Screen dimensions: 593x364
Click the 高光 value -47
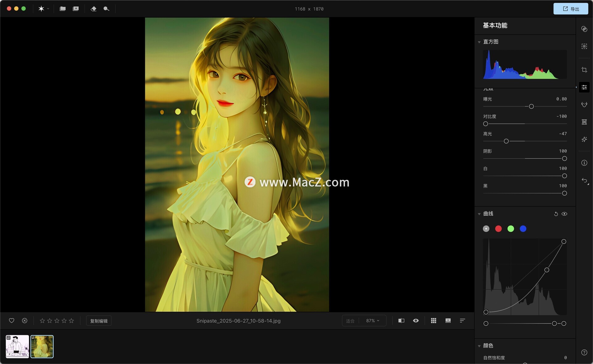point(563,134)
